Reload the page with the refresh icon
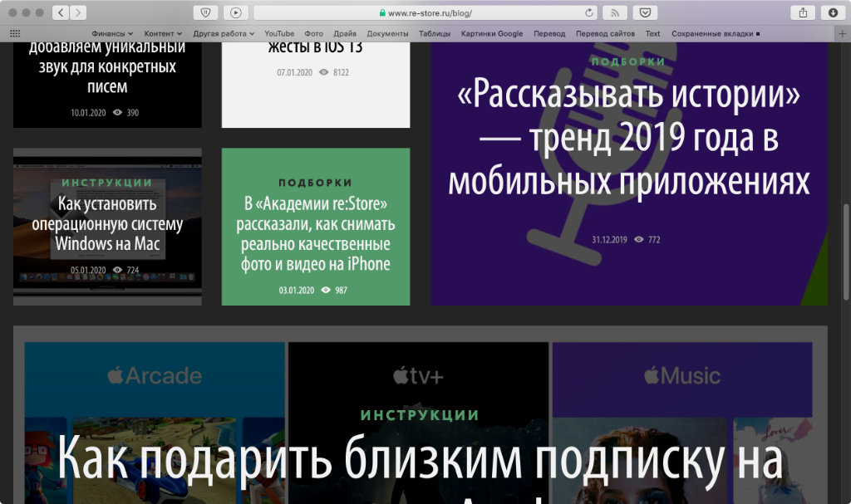Viewport: 851px width, 504px height. 589,13
